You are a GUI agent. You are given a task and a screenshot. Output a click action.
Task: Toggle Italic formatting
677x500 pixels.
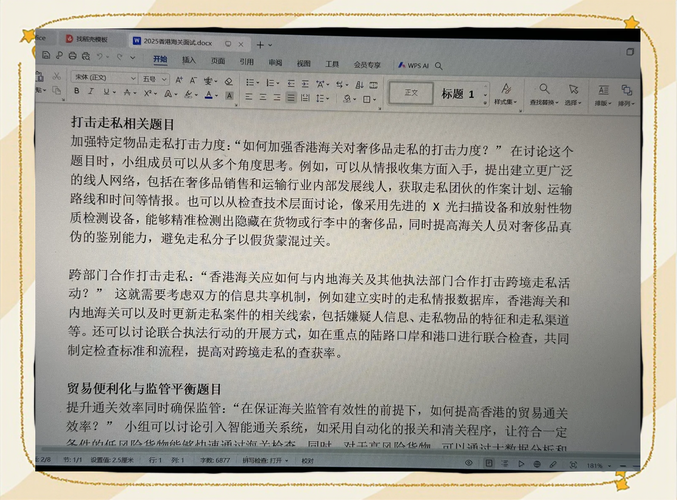pyautogui.click(x=91, y=91)
